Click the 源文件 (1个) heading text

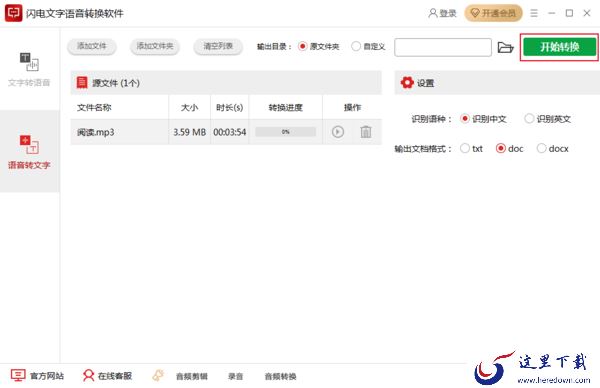coord(116,83)
